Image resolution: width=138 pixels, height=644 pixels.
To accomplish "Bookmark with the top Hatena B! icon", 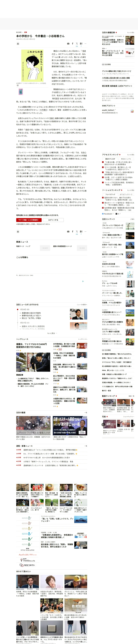I will pos(81,43).
